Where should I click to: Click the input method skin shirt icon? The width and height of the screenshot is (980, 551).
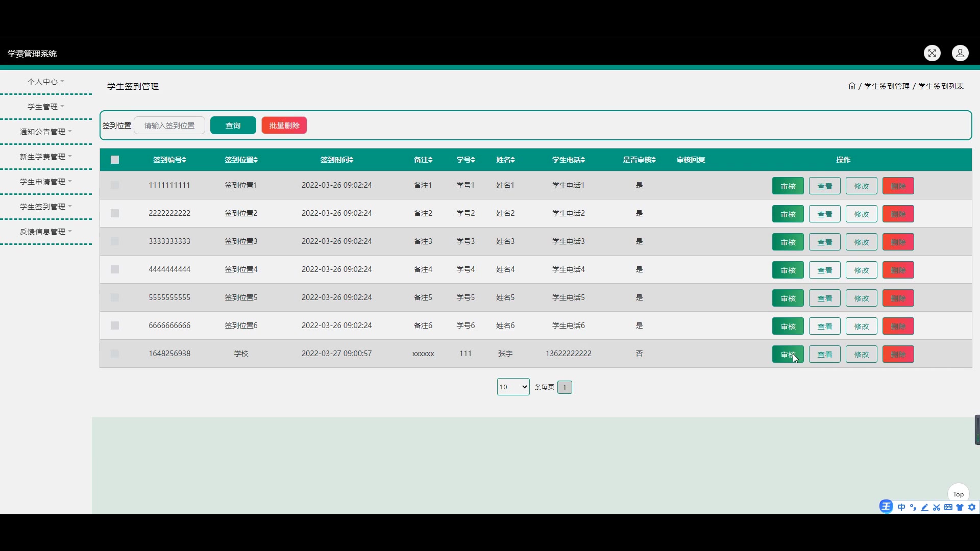click(x=960, y=507)
